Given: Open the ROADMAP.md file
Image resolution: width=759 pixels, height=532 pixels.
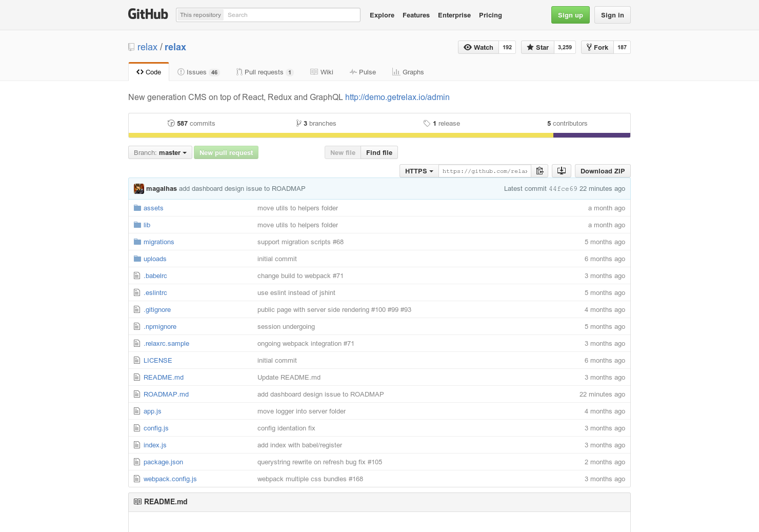Looking at the screenshot, I should 166,394.
